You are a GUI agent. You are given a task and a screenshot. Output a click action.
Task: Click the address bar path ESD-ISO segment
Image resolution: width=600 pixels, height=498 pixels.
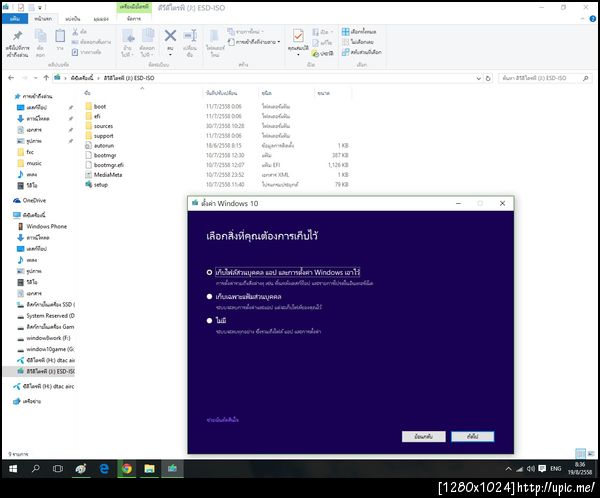(x=129, y=78)
